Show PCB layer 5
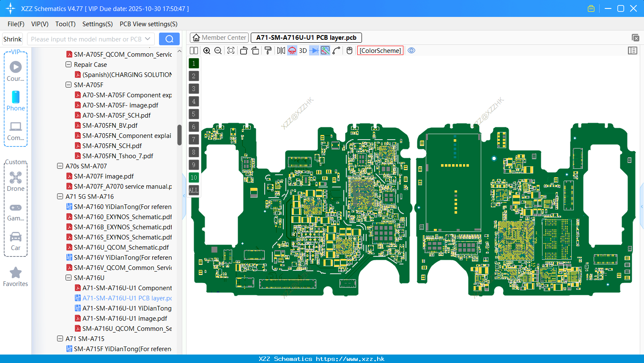Screen dimensions: 644x363 tap(194, 114)
